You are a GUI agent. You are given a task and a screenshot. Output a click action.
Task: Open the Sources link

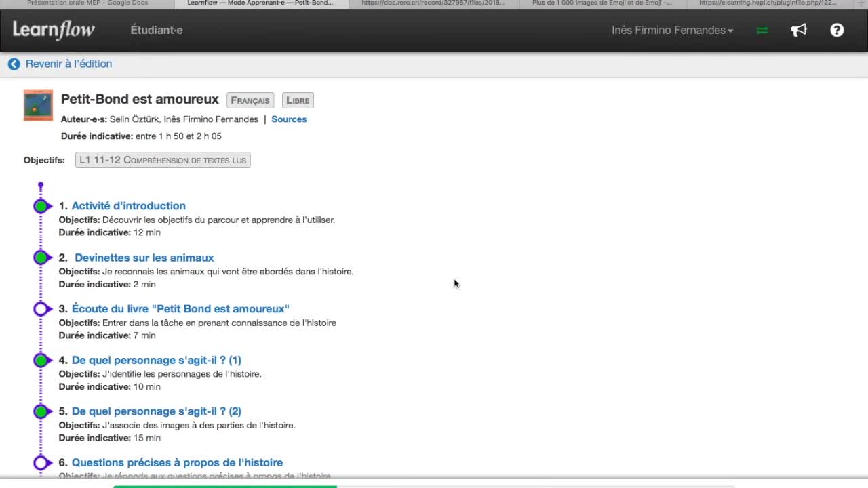click(289, 119)
